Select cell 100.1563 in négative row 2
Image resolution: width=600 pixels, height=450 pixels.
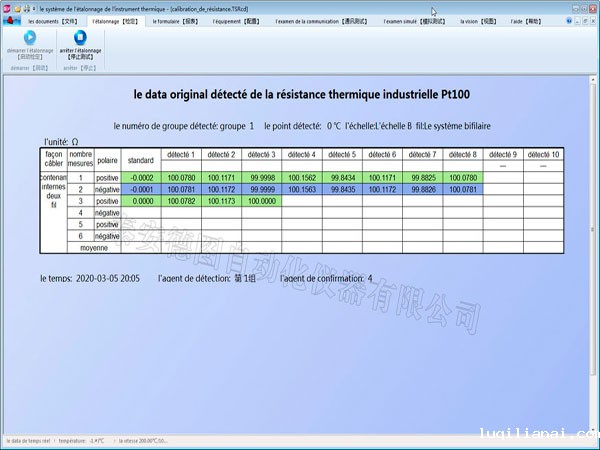302,189
